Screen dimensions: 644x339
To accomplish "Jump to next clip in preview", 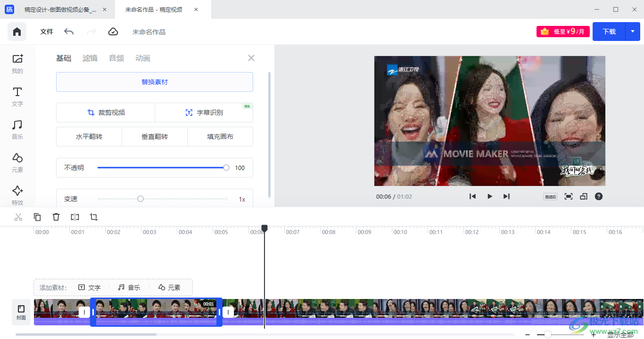I will point(506,196).
